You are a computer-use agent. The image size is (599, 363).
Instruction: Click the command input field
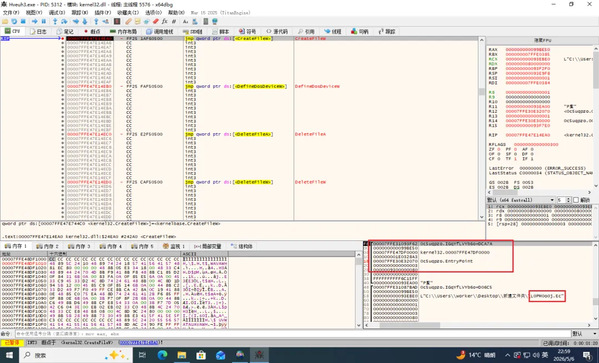293,334
